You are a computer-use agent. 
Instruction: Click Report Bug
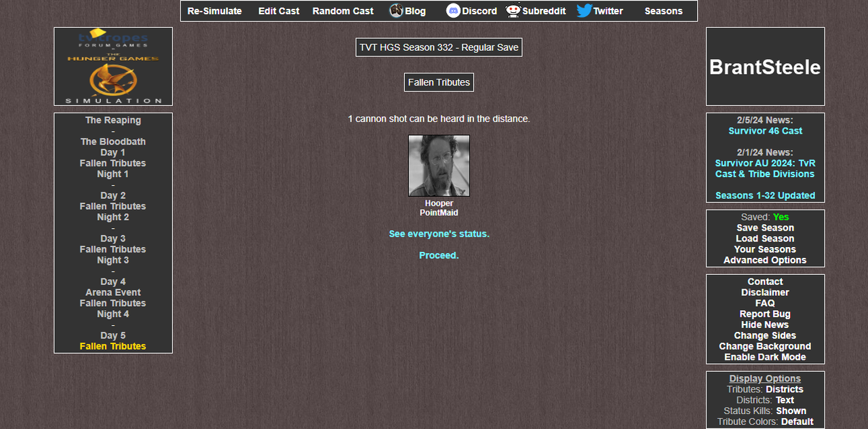click(765, 314)
